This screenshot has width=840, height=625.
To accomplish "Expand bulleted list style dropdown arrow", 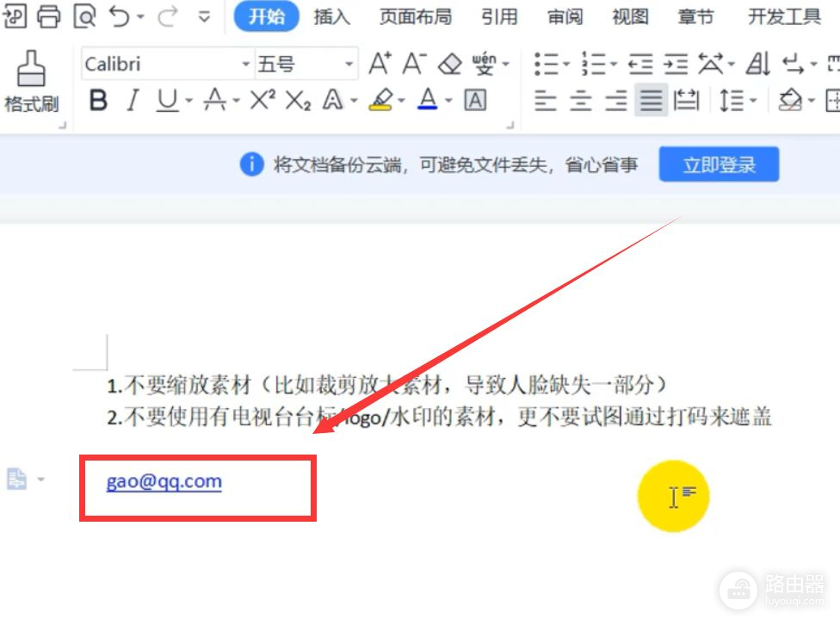I will coord(565,65).
